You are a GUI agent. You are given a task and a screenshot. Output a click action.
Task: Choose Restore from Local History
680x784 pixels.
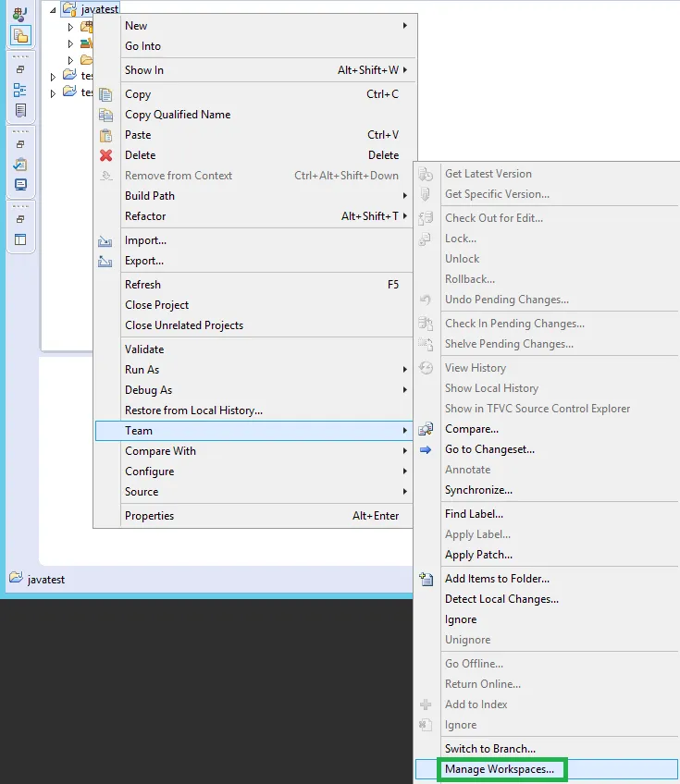(x=253, y=410)
